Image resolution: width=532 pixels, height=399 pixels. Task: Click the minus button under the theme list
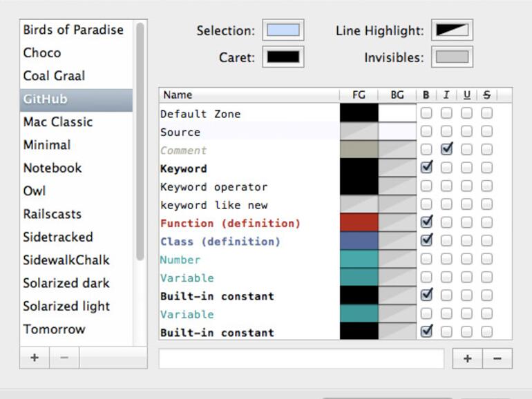(64, 358)
